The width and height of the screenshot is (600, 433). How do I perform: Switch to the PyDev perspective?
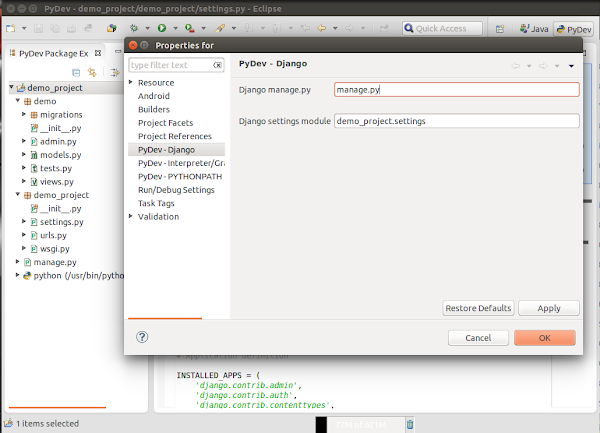tap(573, 29)
